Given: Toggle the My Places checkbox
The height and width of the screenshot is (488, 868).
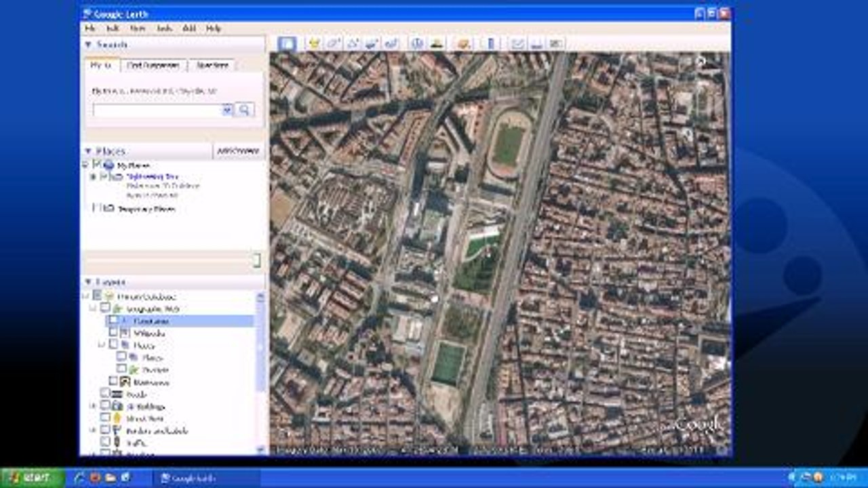Looking at the screenshot, I should 97,165.
